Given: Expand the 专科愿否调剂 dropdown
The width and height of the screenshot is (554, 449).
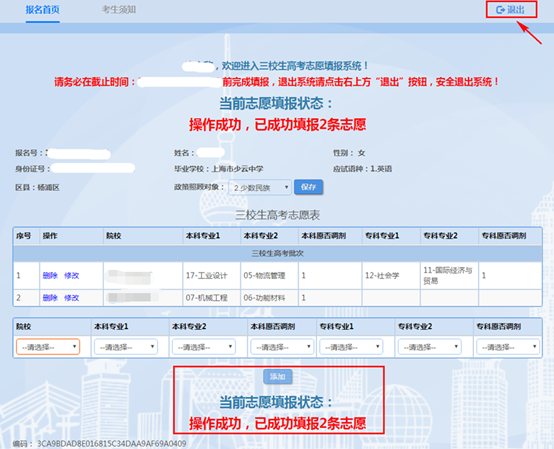Looking at the screenshot, I should 508,347.
